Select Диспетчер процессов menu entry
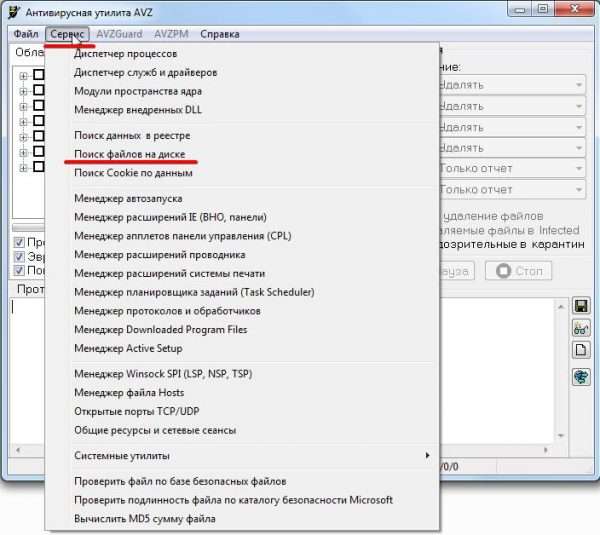 (x=126, y=54)
